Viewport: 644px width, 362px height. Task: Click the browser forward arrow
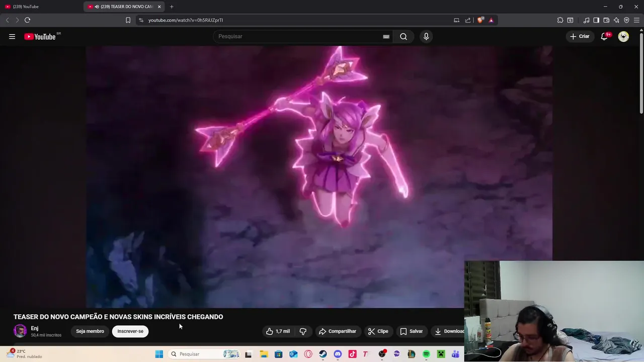[x=17, y=20]
